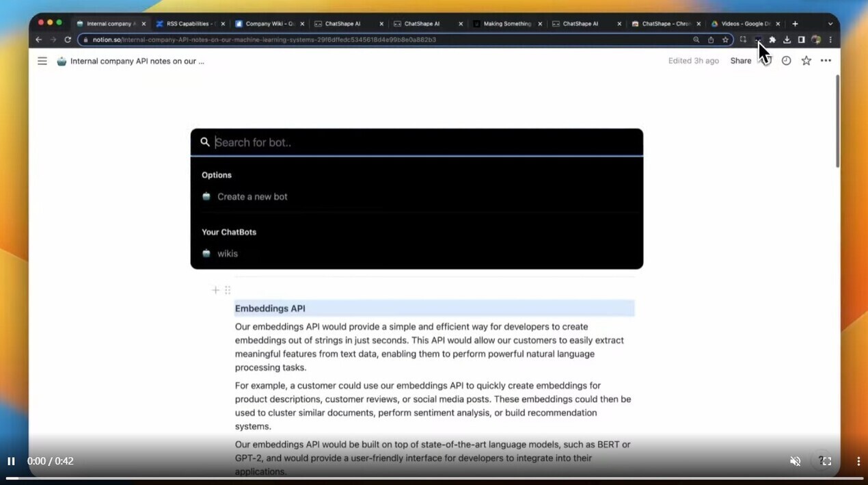Open Chrome extensions puzzle icon

point(772,40)
